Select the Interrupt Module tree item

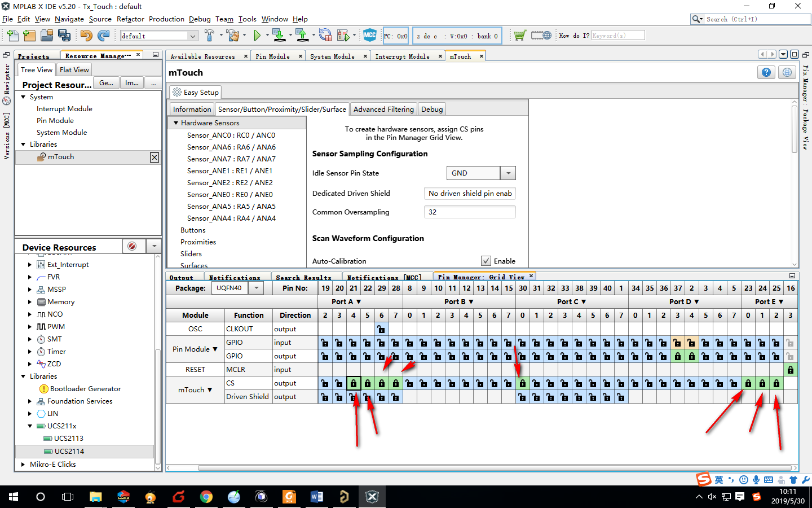64,109
